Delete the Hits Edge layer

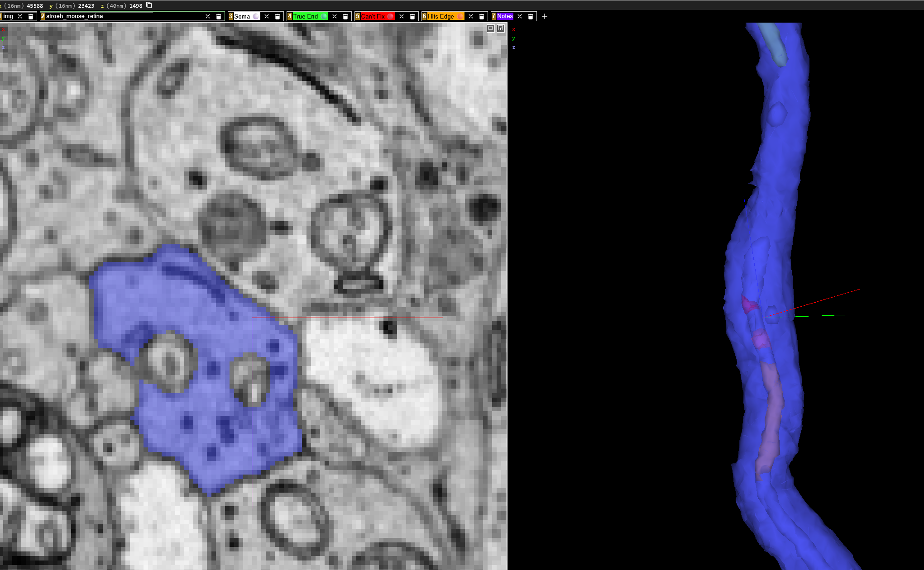[x=482, y=16]
